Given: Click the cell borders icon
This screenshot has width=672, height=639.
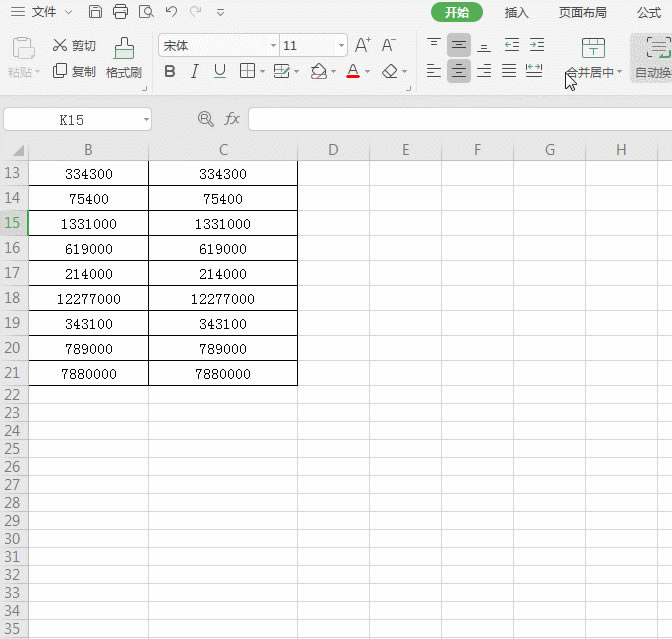Looking at the screenshot, I should coord(247,71).
